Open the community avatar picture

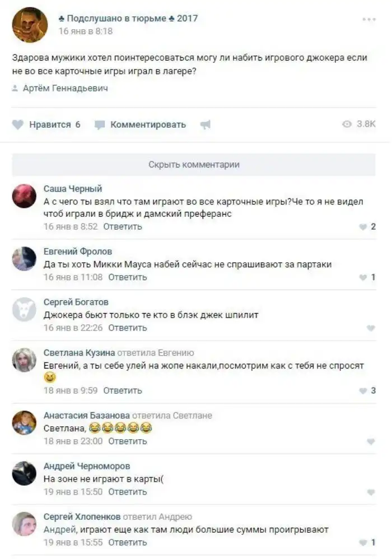click(x=30, y=25)
